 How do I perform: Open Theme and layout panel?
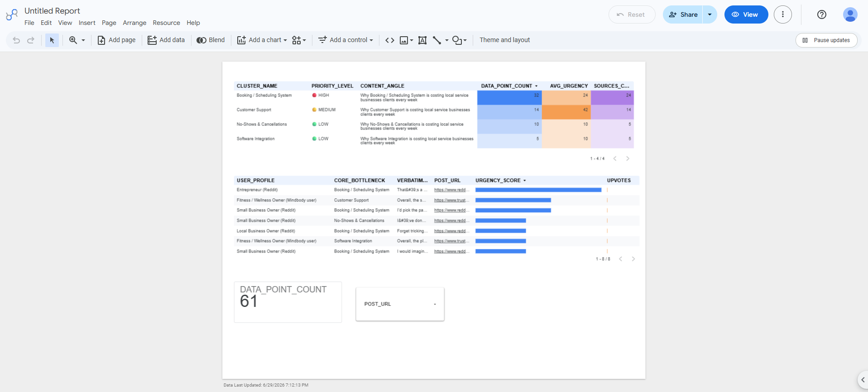pos(505,40)
